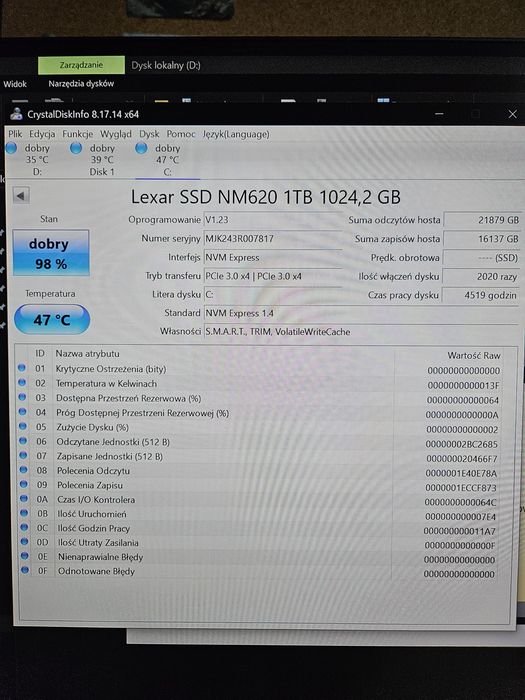
Task: Open the Język(Language) menu
Action: pos(236,134)
